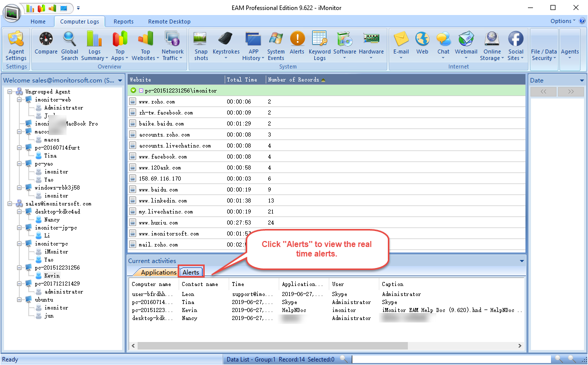Open Webmail logs

click(x=466, y=46)
